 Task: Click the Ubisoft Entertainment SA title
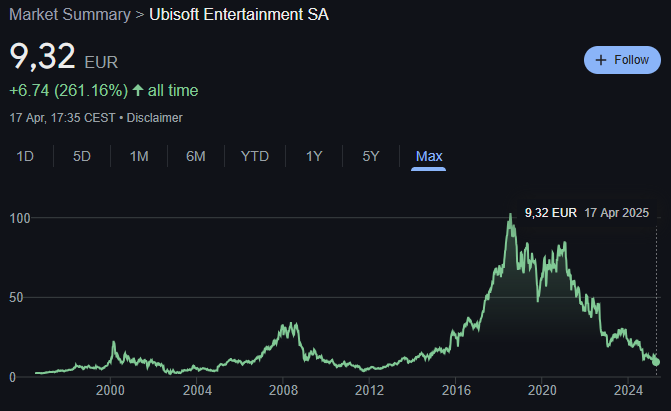click(239, 15)
